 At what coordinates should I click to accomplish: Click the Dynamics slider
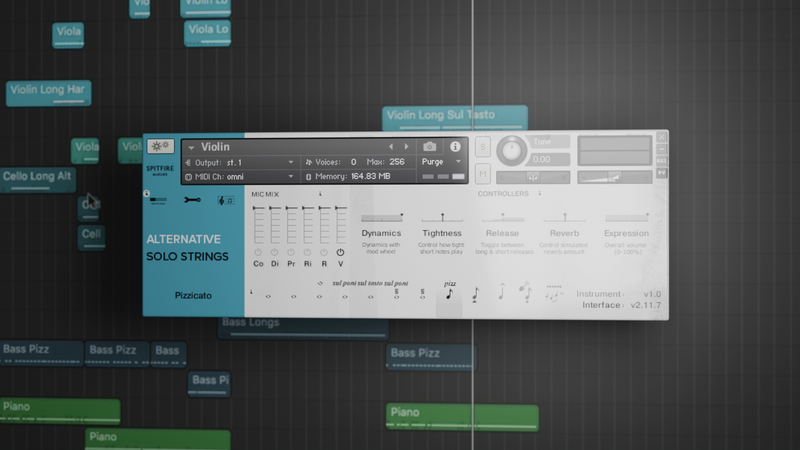(381, 217)
